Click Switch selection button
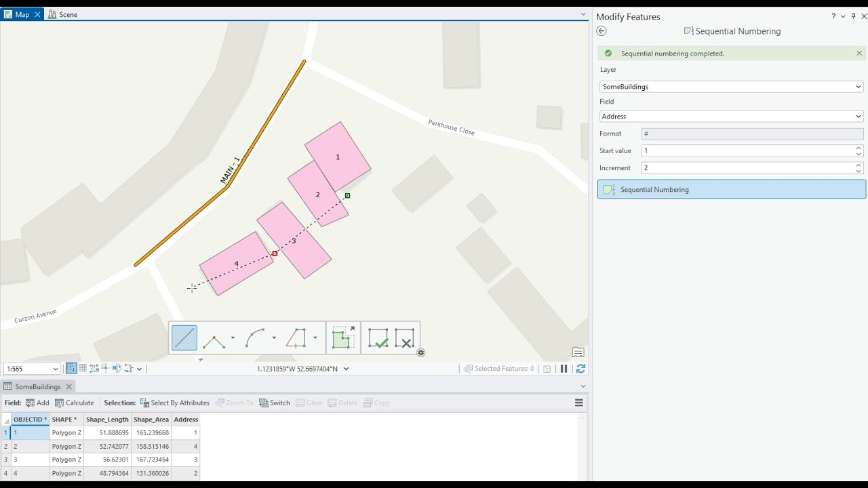Screen dimensions: 868x488 pos(274,403)
